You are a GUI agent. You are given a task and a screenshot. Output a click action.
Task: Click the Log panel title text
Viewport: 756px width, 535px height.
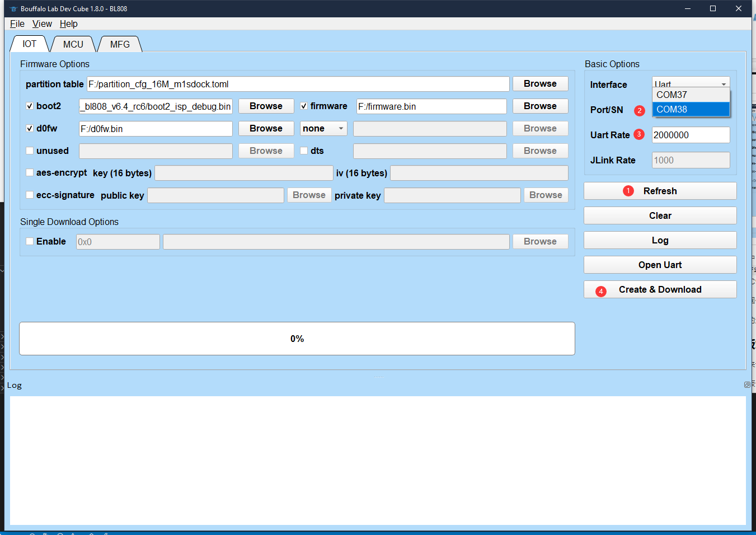pyautogui.click(x=15, y=386)
